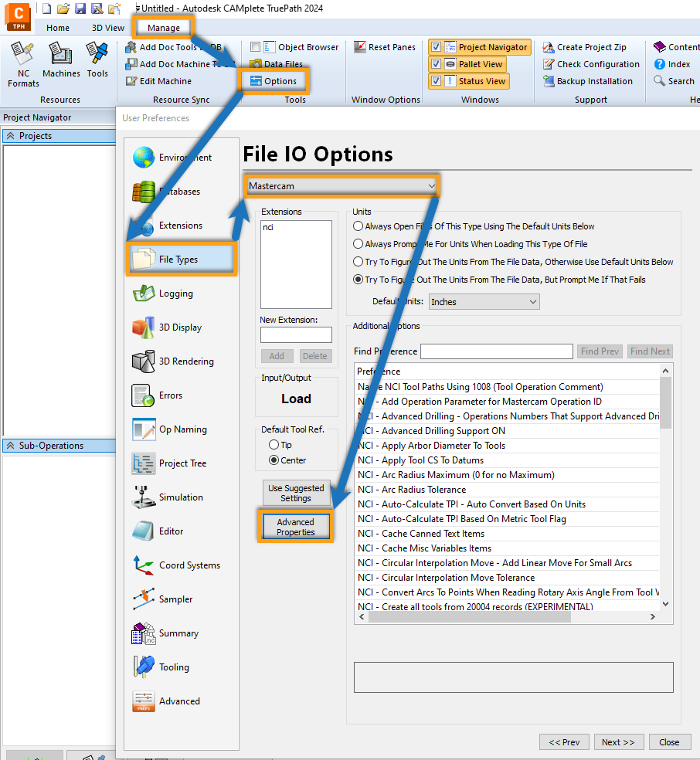Select the Tip tool reference radio button
The height and width of the screenshot is (760, 700).
[274, 445]
